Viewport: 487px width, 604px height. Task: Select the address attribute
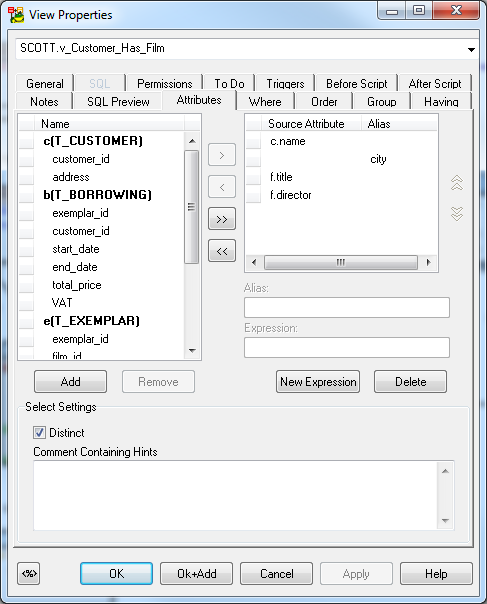102,177
